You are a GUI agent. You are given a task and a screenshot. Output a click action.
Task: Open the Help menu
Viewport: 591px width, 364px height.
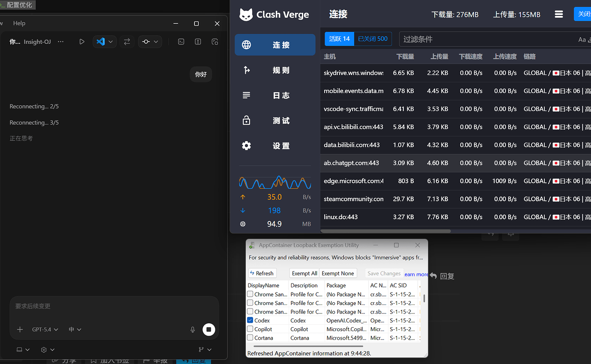pos(19,23)
